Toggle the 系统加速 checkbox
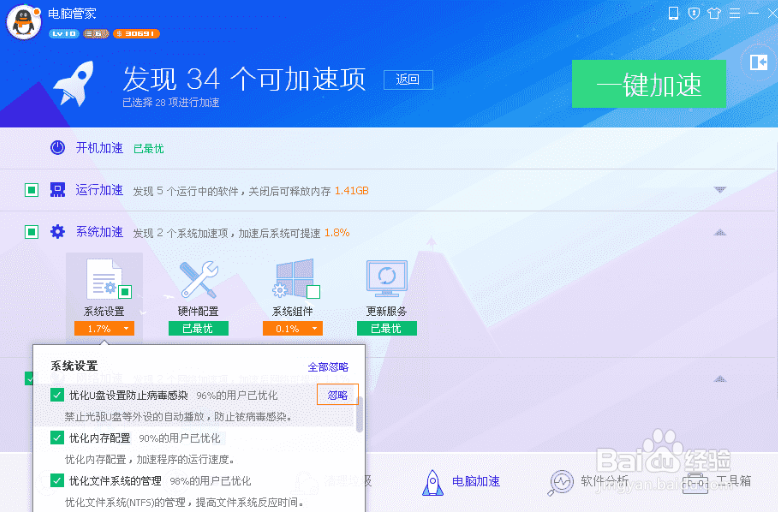 tap(32, 232)
